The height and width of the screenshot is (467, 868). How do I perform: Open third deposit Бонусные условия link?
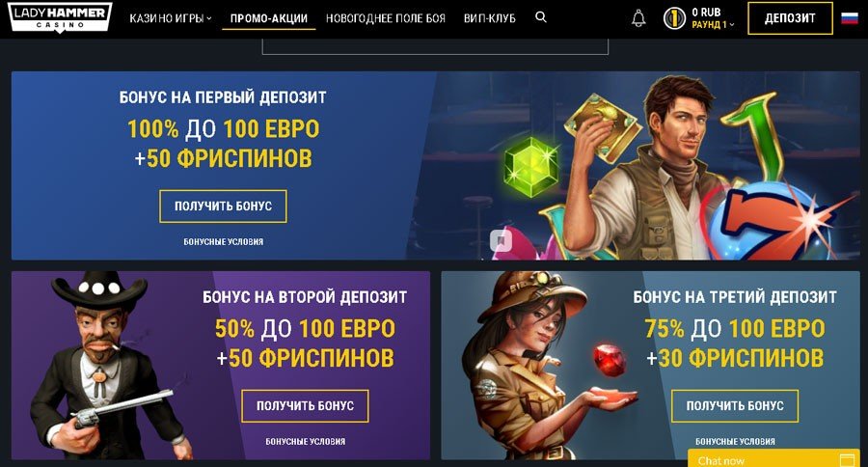(x=735, y=442)
